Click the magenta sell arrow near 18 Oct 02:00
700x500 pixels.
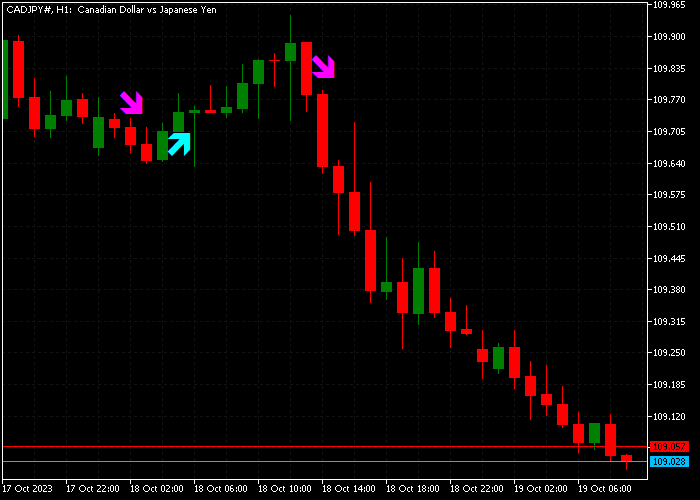[131, 103]
